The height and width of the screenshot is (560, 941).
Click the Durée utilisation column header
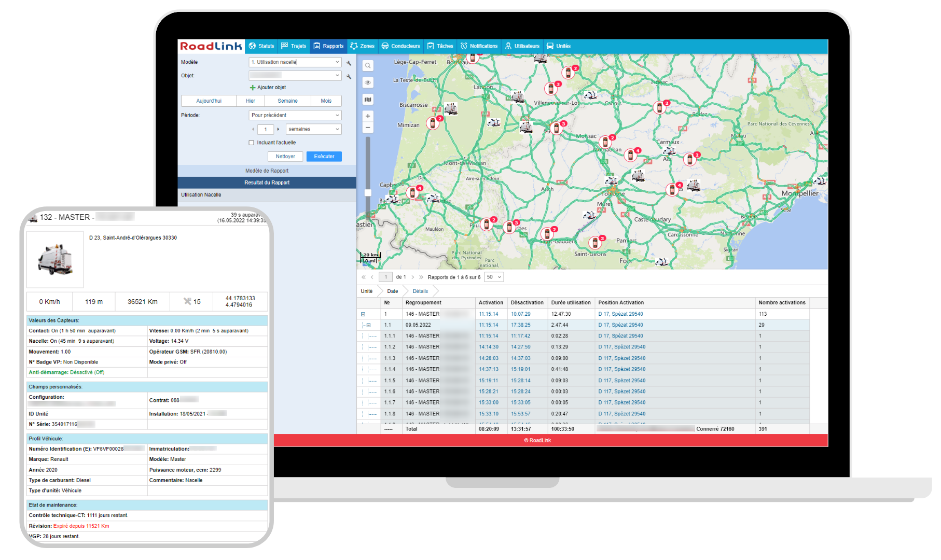click(571, 303)
